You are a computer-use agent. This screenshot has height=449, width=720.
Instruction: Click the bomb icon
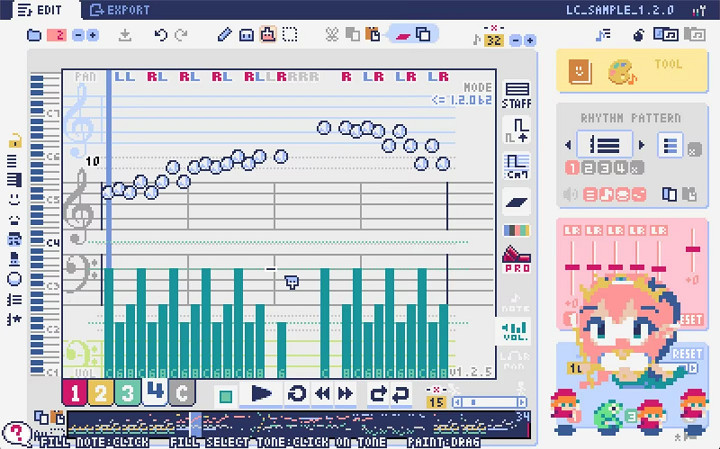638,35
